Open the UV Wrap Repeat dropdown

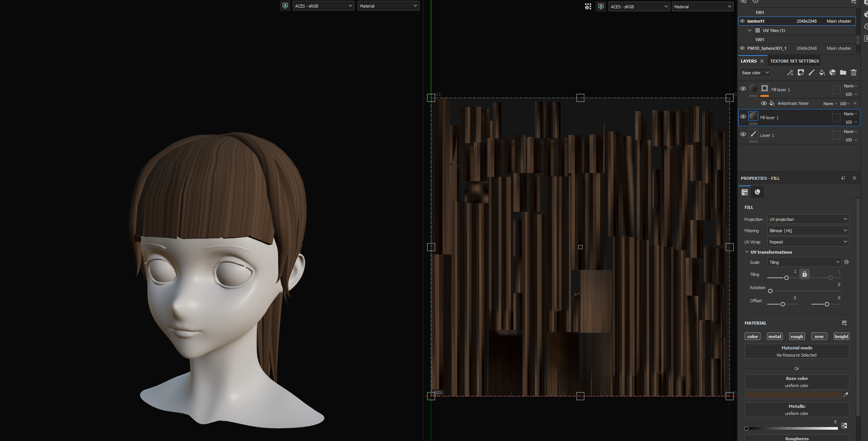(808, 242)
